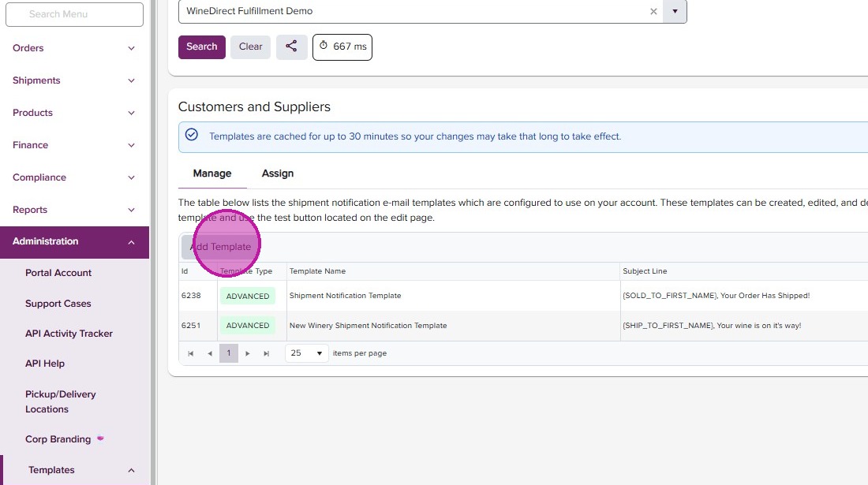The width and height of the screenshot is (868, 485).
Task: Go to previous page of templates
Action: (210, 353)
